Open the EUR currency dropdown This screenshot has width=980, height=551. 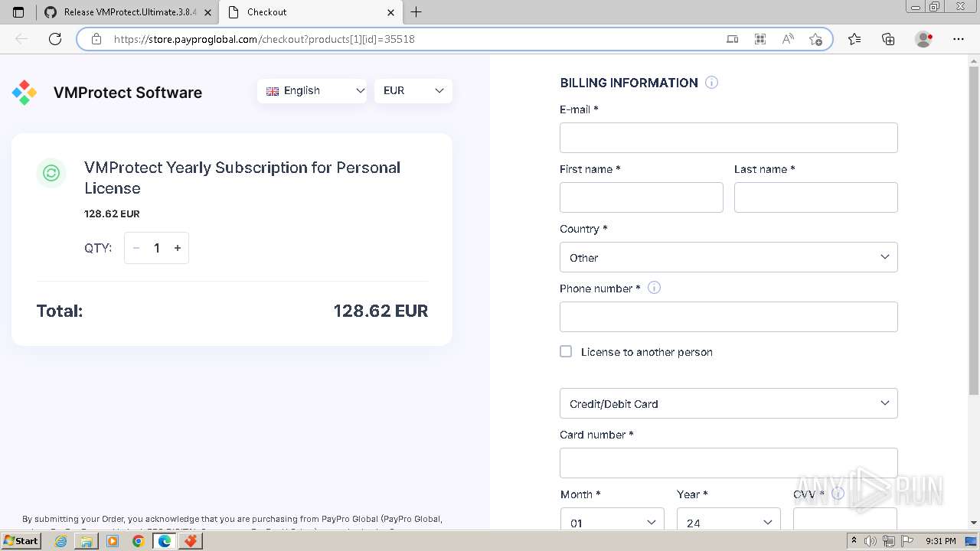point(413,90)
